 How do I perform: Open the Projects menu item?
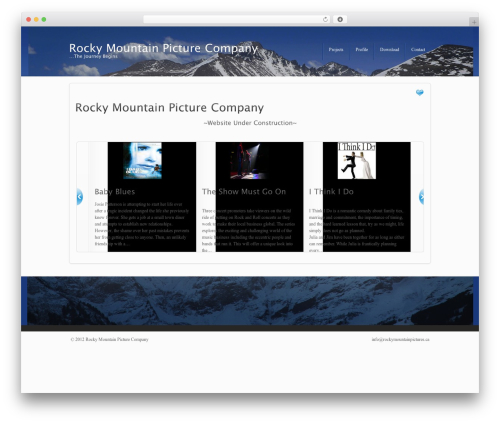pyautogui.click(x=336, y=50)
